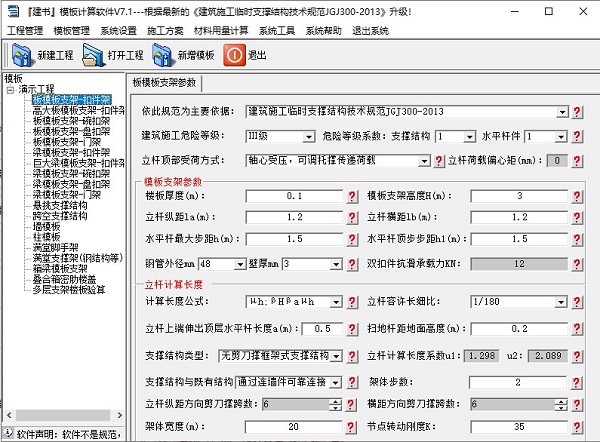Viewport: 600px width, 442px height.
Task: Open help icon for 立杆计算长度系数 u2
Action: (577, 356)
